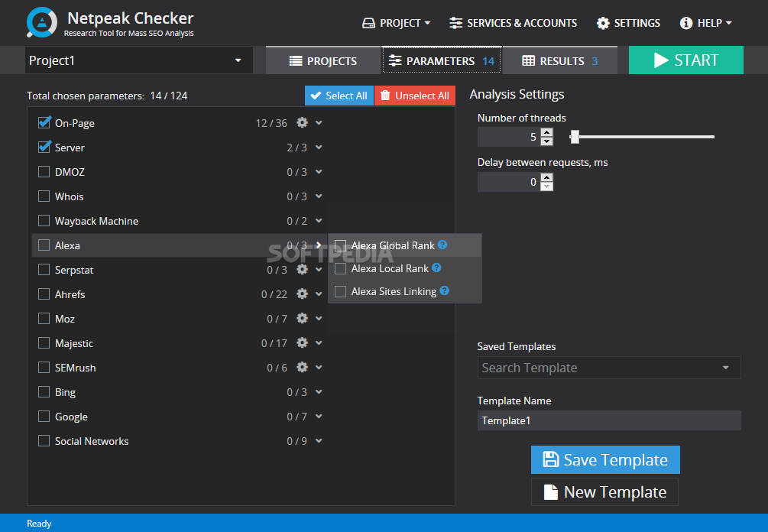Enable the Ahrefs checkbox

[44, 294]
